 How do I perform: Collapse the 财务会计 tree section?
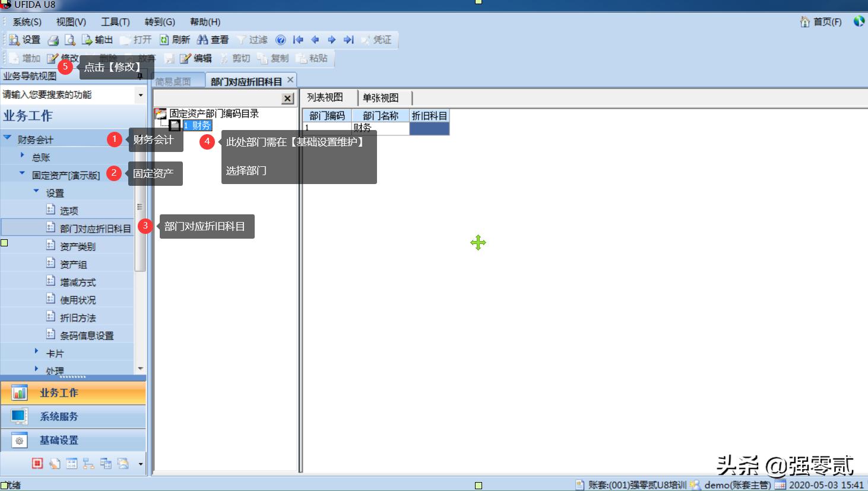click(7, 138)
